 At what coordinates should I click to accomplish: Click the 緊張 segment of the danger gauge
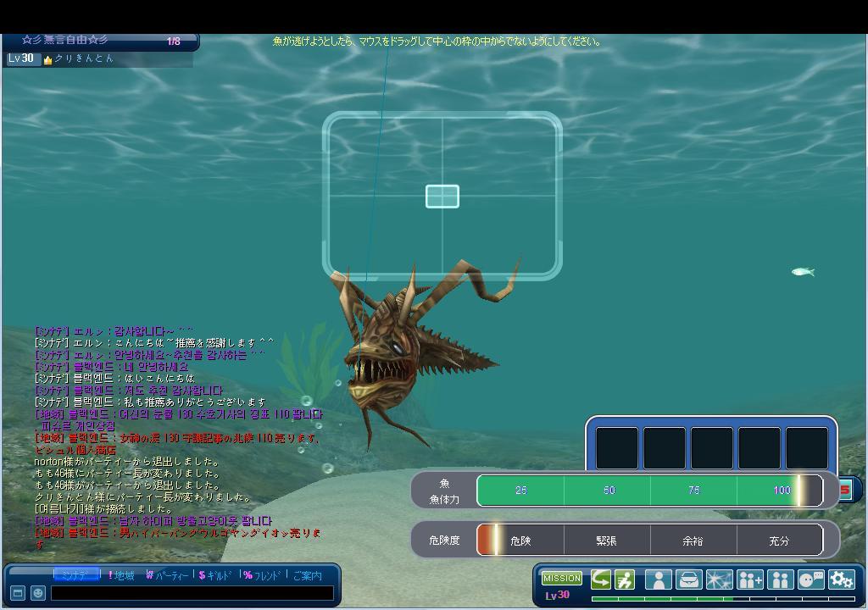(x=607, y=541)
